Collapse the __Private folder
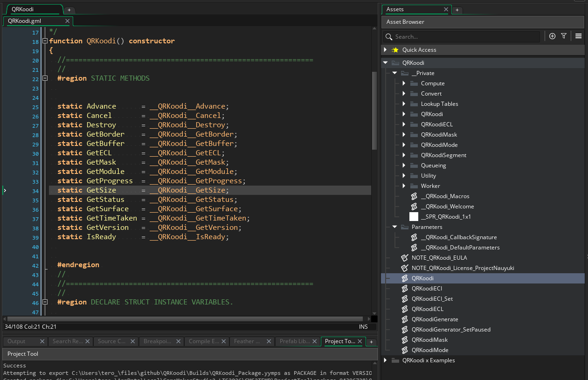 coord(394,73)
